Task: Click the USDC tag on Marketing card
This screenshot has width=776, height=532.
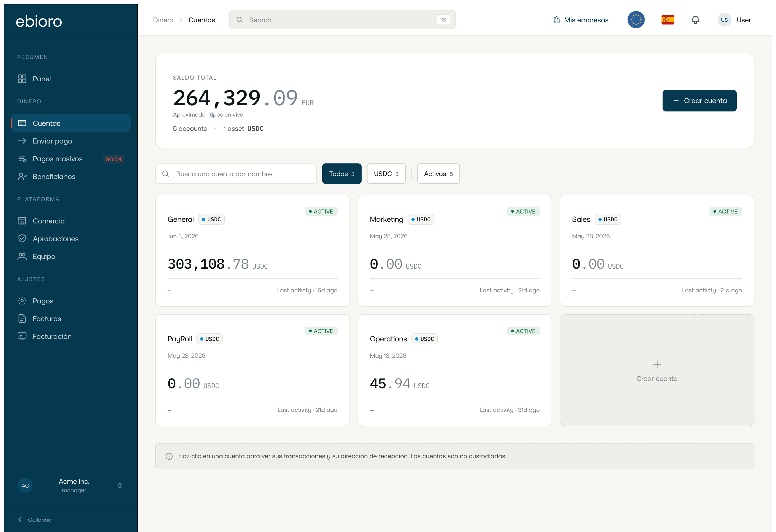Action: point(421,219)
